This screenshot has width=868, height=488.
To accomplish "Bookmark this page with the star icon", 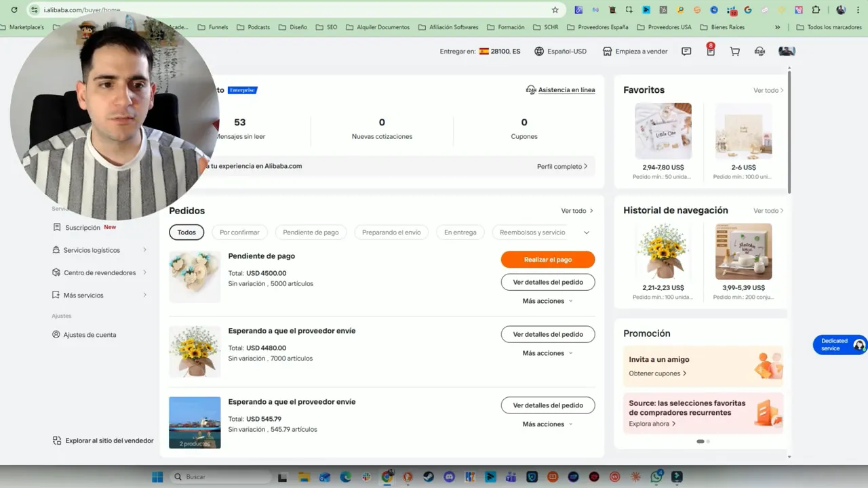I will click(555, 9).
